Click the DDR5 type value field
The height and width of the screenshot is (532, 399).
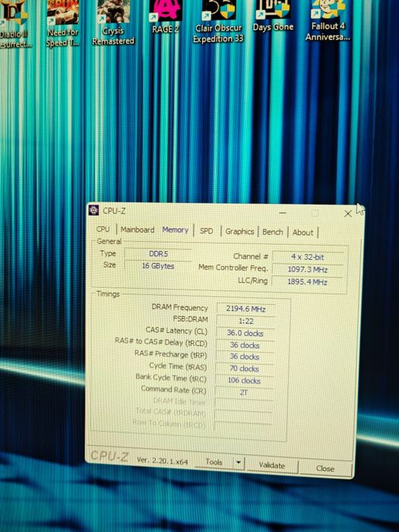[158, 254]
